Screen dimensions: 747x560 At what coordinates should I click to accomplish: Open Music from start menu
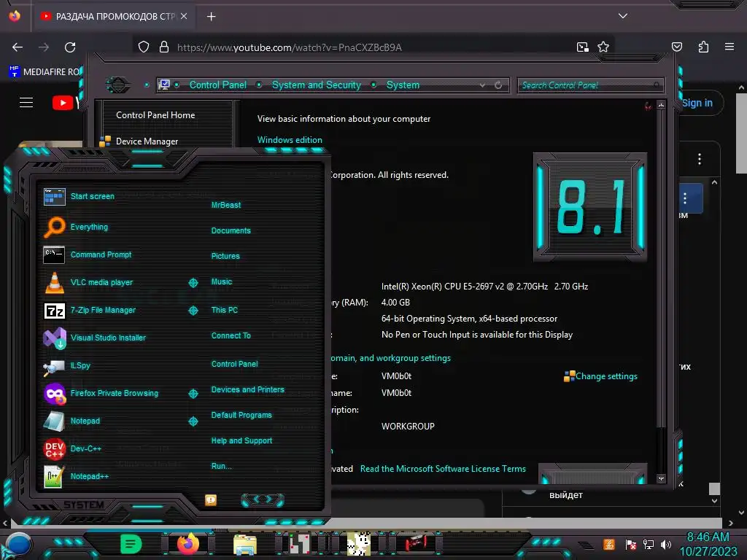click(x=222, y=282)
